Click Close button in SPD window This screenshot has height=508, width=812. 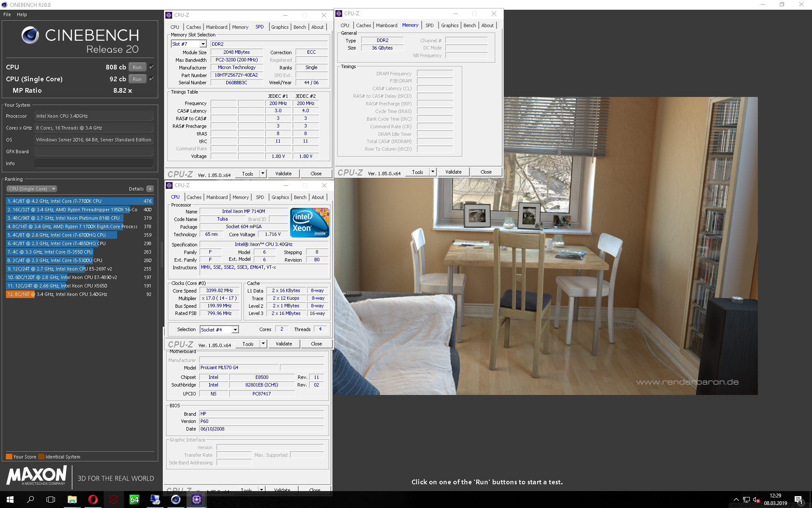[x=316, y=174]
